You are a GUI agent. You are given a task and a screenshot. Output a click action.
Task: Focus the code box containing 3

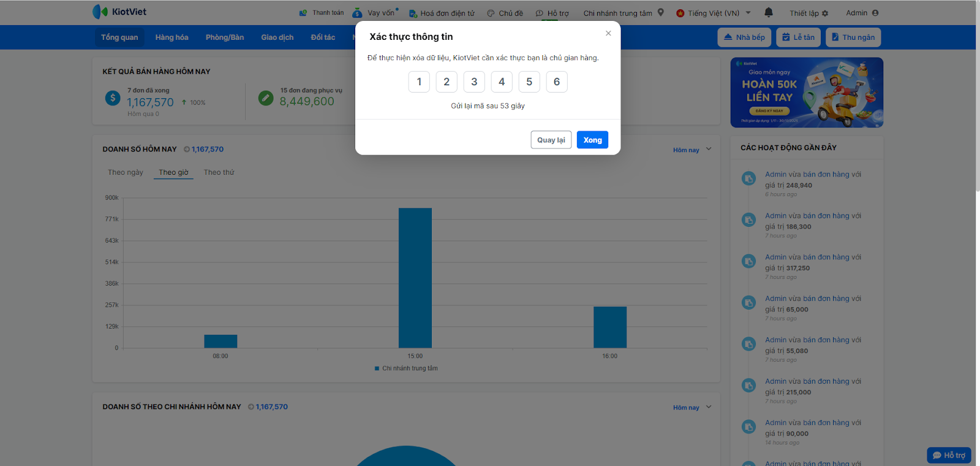474,82
